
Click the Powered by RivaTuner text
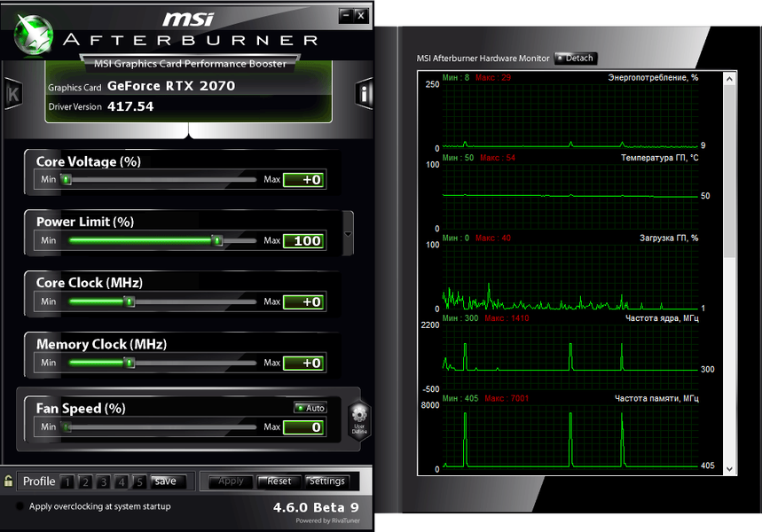coord(328,520)
